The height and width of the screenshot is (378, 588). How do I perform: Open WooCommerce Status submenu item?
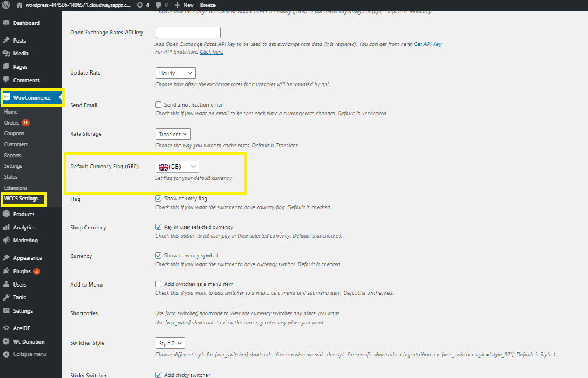(x=11, y=177)
